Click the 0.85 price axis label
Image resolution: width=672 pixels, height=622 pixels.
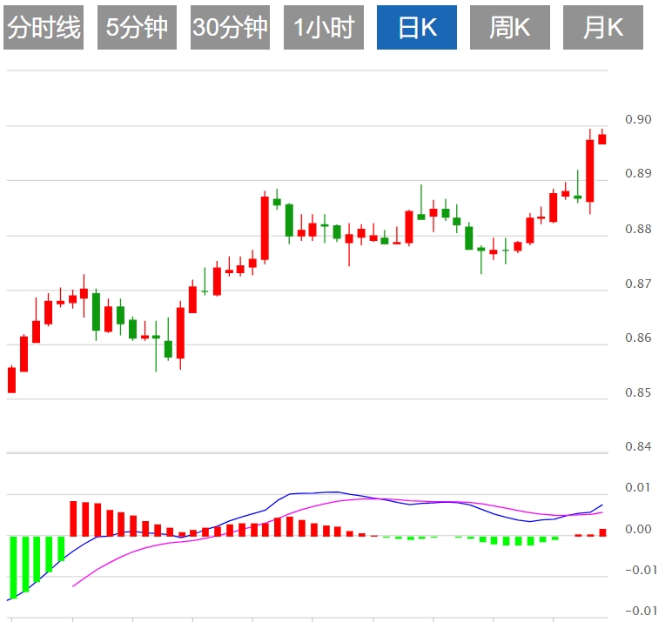click(638, 392)
